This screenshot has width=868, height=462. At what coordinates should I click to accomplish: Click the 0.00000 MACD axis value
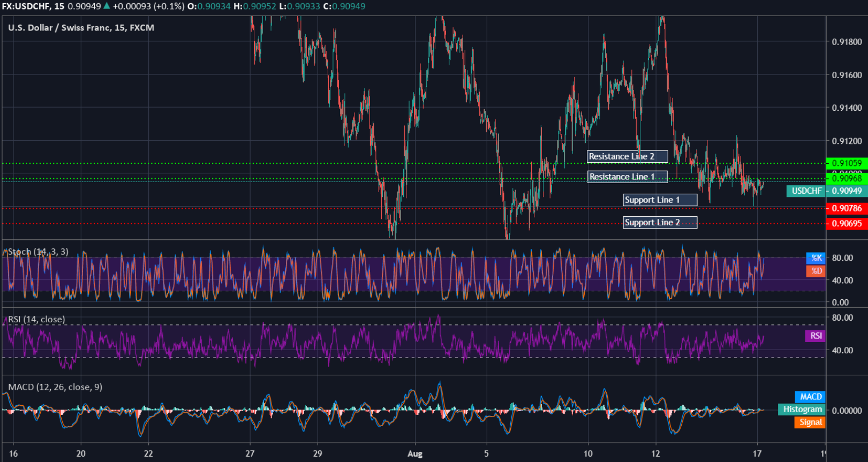[847, 411]
